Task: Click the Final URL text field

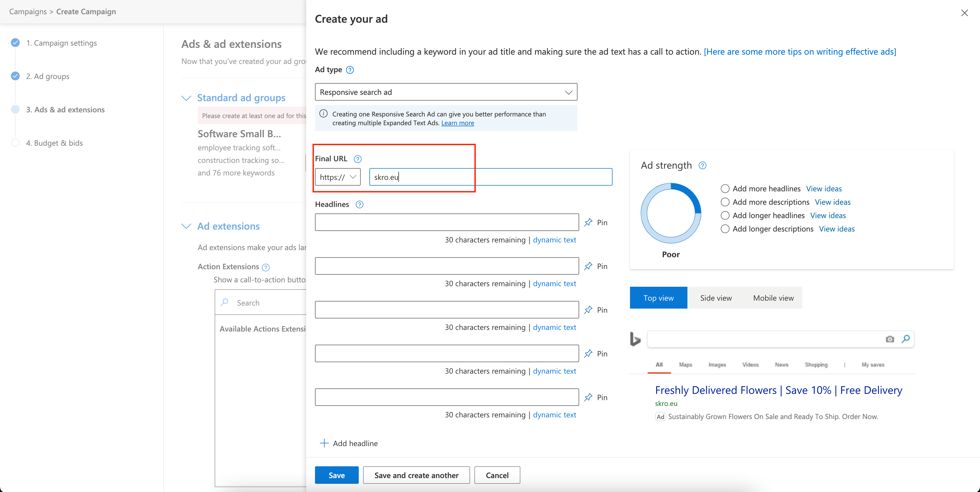Action: [x=490, y=177]
